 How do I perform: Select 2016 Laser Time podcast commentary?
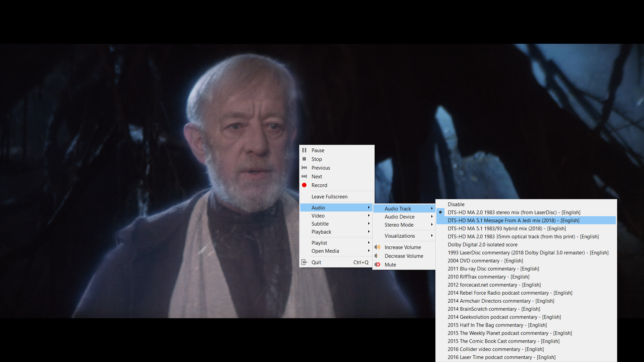click(x=526, y=357)
